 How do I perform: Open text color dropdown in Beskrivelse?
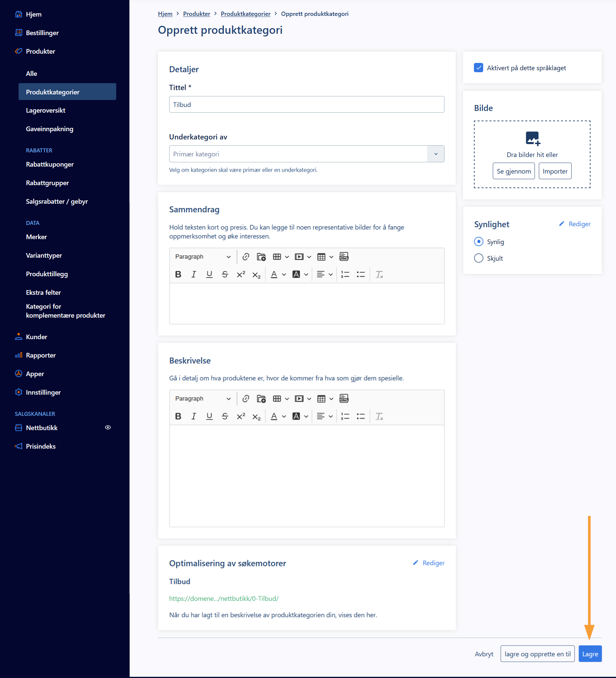pyautogui.click(x=284, y=416)
